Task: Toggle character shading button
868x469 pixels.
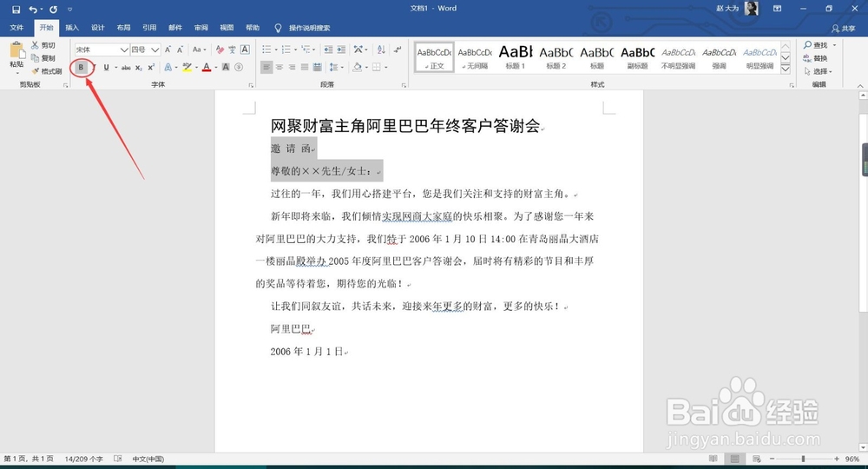Action: [226, 68]
